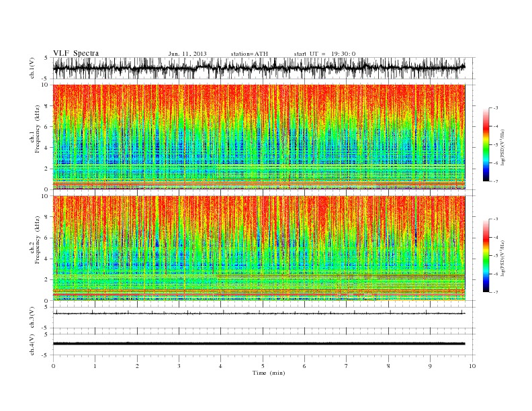Click the "ch.4(V)" axis label
Viewport: 532px width, 411px height.
32,345
